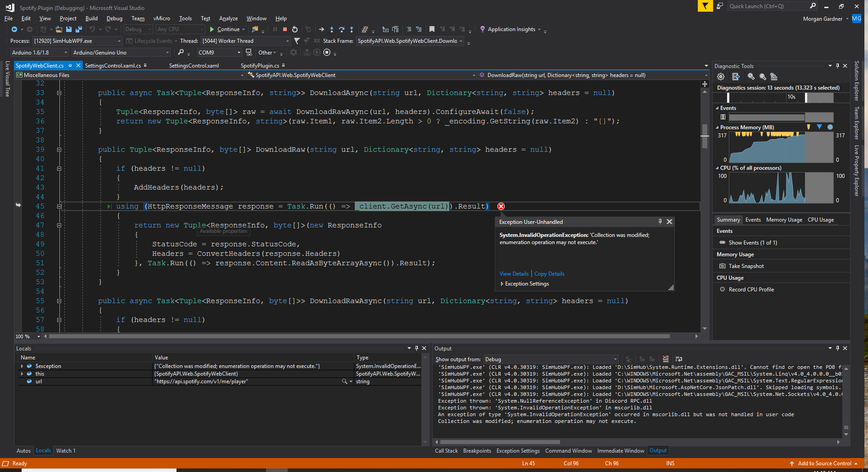The height and width of the screenshot is (472, 868).
Task: Toggle pin on Output panel
Action: (837, 348)
